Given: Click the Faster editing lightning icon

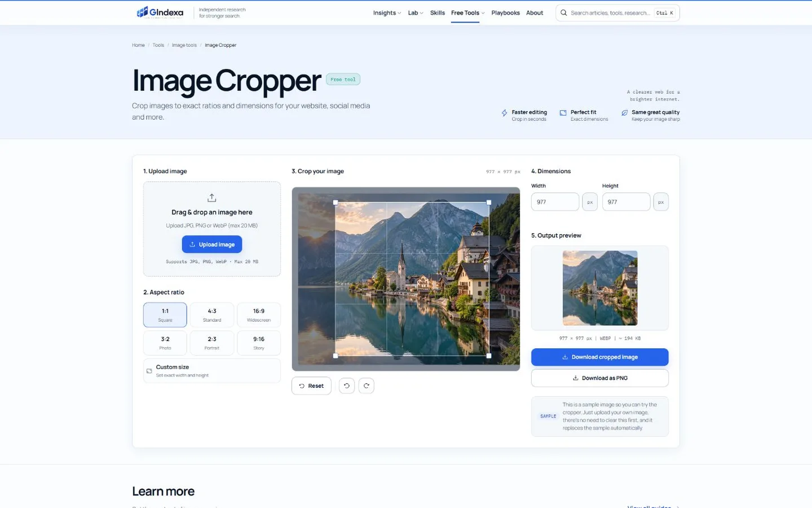Looking at the screenshot, I should point(505,113).
